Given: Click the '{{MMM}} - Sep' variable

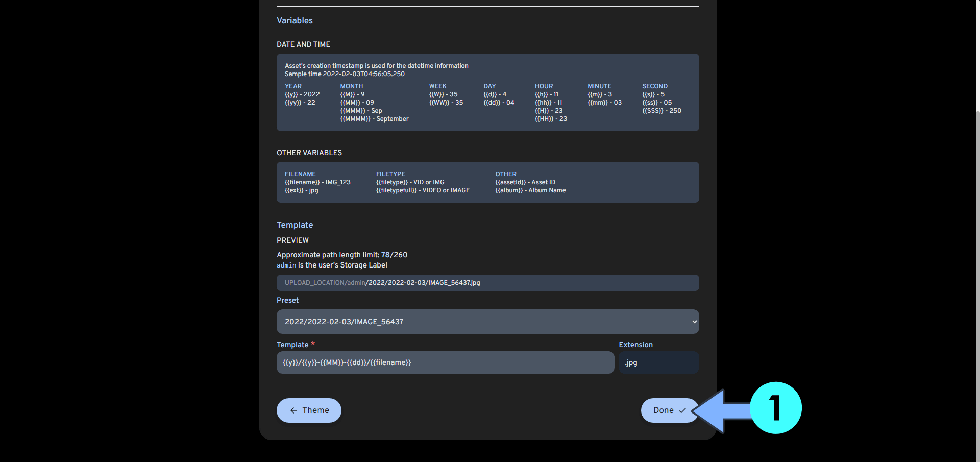Looking at the screenshot, I should [361, 111].
